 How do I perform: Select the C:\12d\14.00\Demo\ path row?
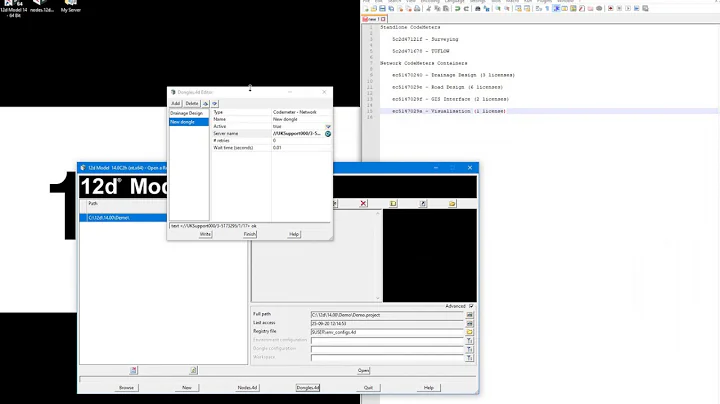tap(123, 218)
